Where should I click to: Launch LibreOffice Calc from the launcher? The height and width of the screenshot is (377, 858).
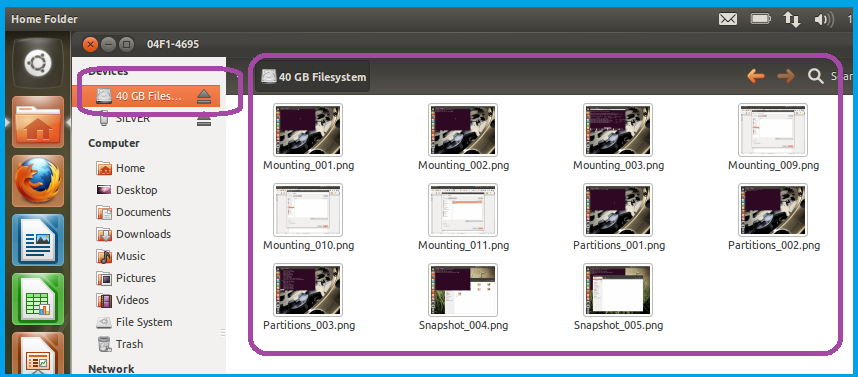click(x=38, y=299)
